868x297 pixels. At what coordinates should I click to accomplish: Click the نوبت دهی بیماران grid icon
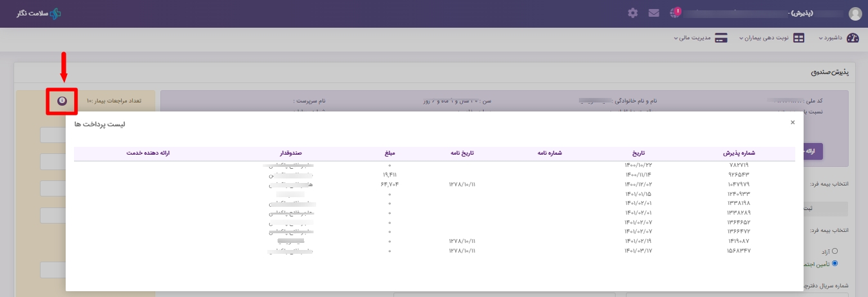pos(798,38)
